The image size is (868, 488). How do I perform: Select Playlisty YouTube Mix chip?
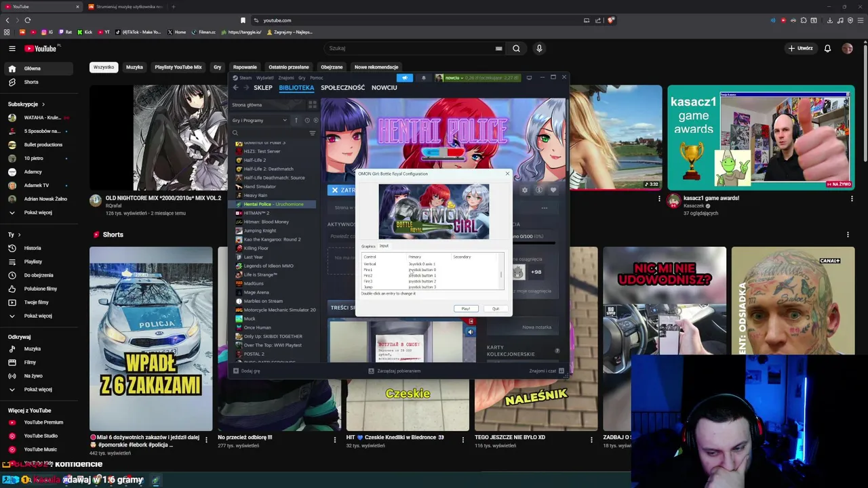178,67
